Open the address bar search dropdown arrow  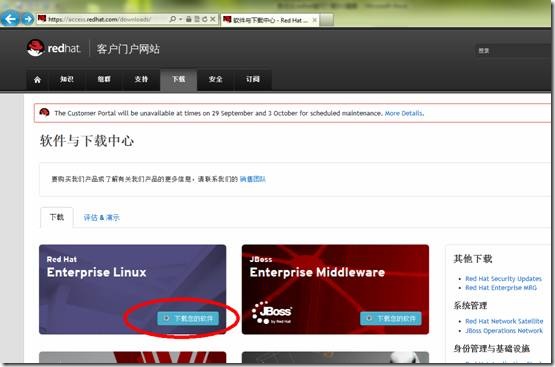point(181,19)
